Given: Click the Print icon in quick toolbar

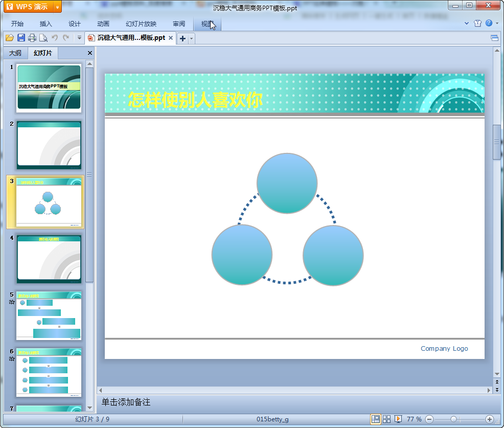Looking at the screenshot, I should 32,38.
